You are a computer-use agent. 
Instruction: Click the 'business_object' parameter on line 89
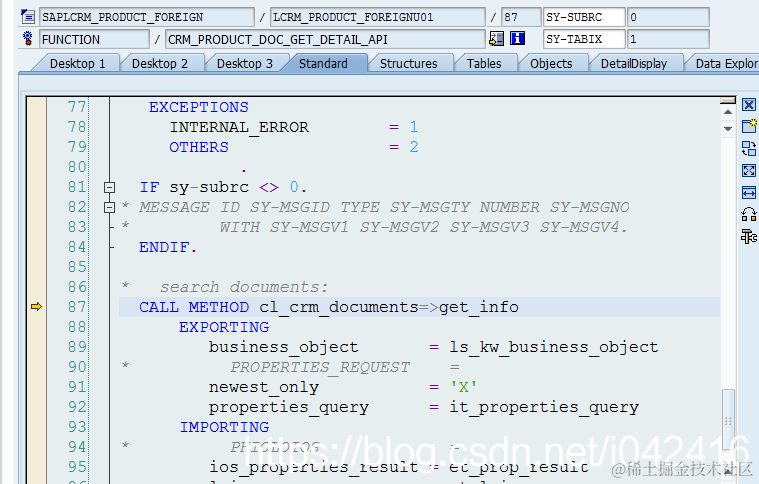pos(284,348)
